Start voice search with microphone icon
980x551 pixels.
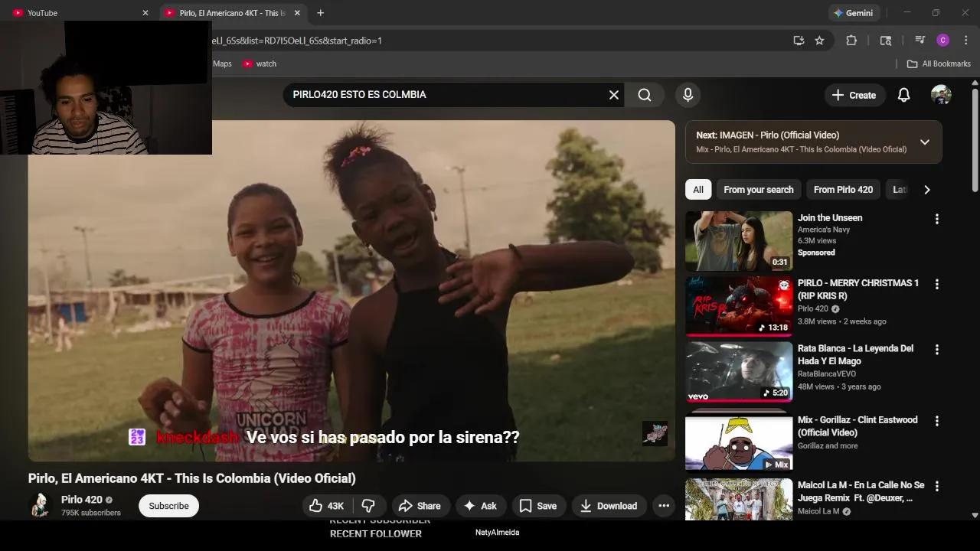[x=688, y=95]
